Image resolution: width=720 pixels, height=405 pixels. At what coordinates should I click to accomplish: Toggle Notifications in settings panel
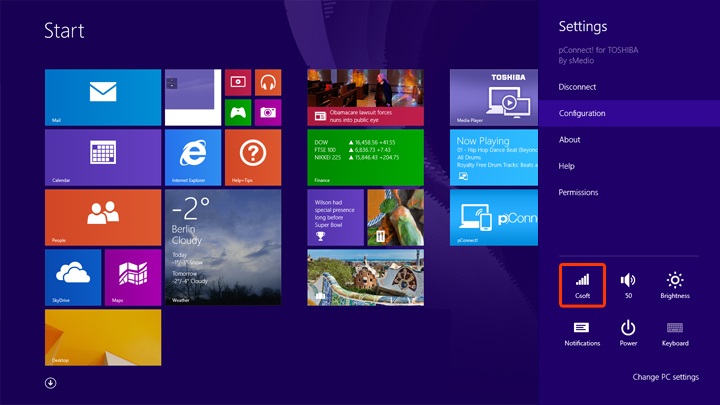[582, 332]
